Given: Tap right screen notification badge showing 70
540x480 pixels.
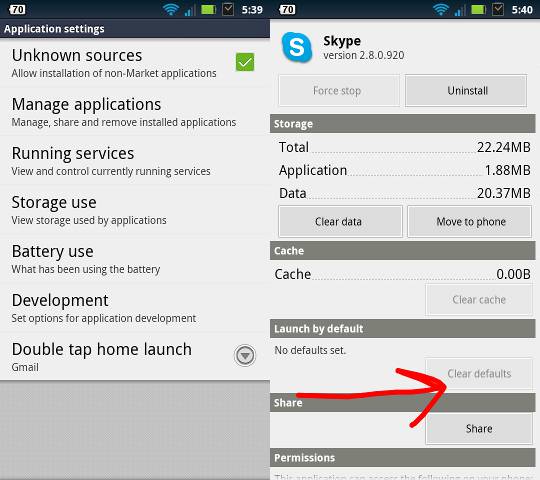Looking at the screenshot, I should pos(287,9).
